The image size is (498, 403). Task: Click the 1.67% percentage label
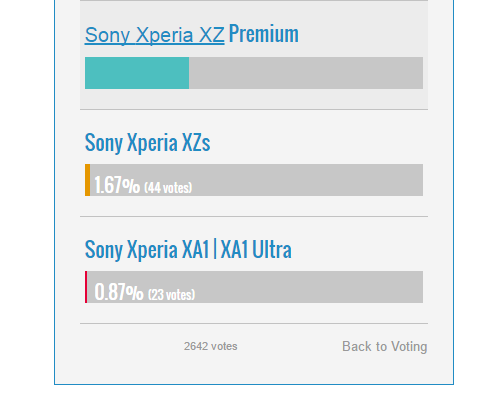pos(117,185)
